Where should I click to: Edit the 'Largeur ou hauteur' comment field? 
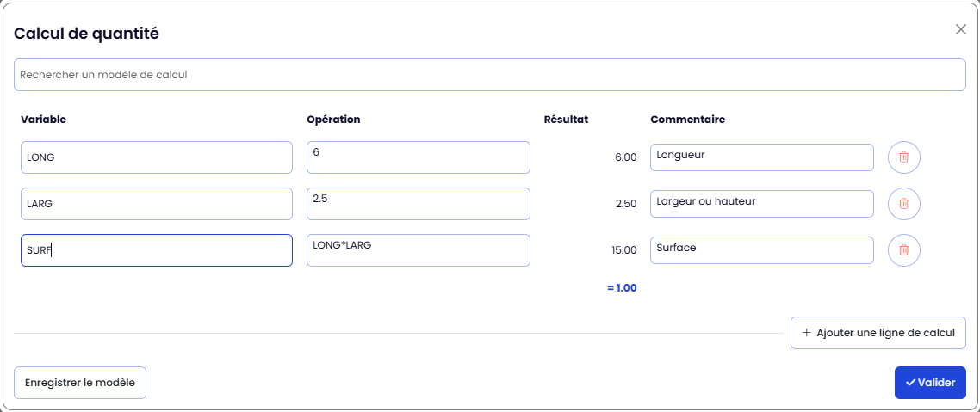pos(761,204)
